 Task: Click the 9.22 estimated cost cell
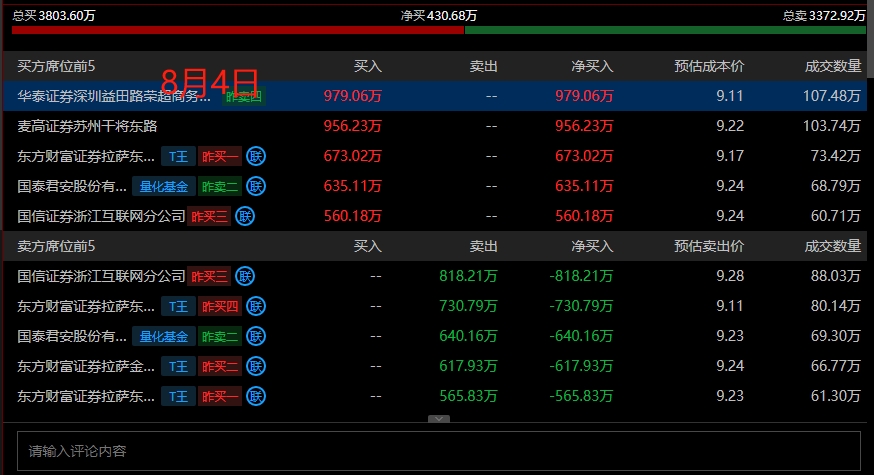click(x=730, y=126)
